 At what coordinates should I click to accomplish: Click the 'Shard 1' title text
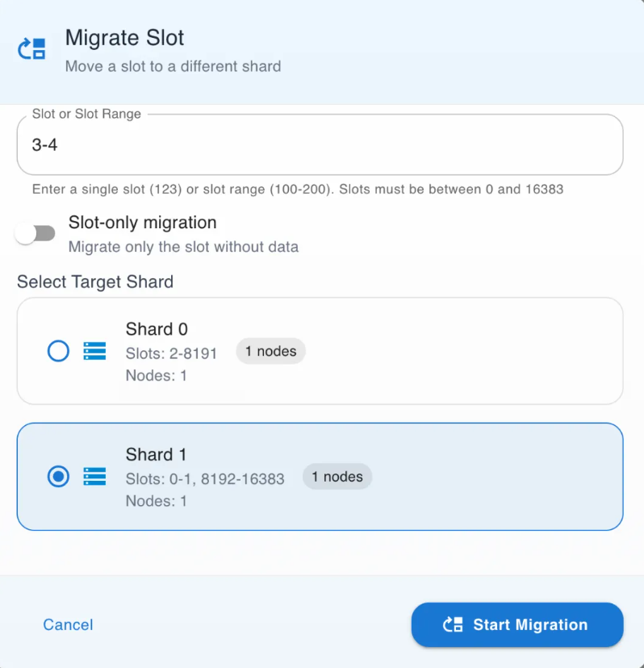coord(156,455)
